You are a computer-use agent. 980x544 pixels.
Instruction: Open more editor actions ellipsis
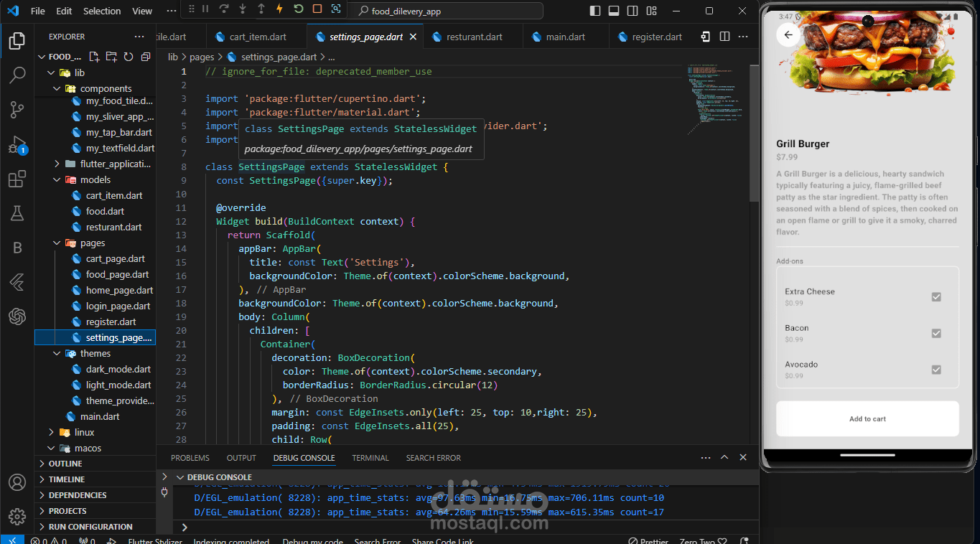coord(745,37)
